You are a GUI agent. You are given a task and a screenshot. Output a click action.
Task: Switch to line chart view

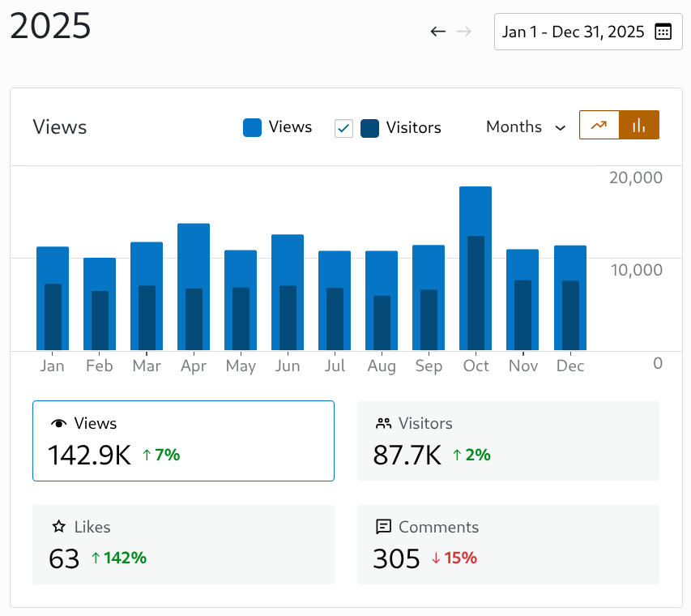point(599,125)
